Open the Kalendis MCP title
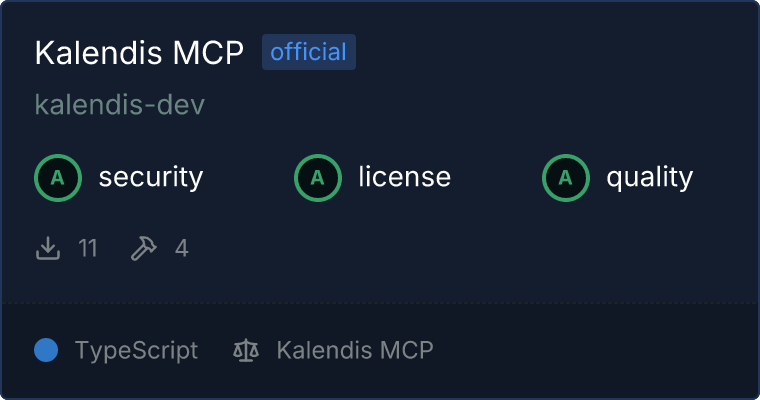This screenshot has width=760, height=400. (x=139, y=52)
